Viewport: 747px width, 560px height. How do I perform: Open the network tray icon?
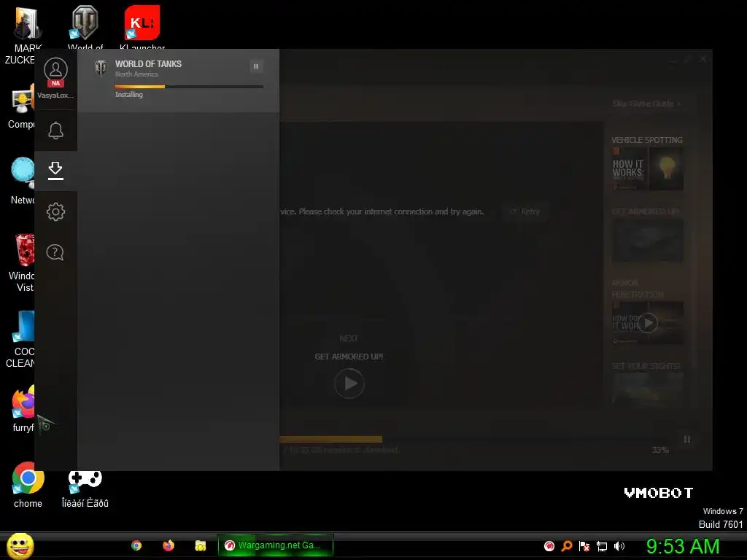602,546
